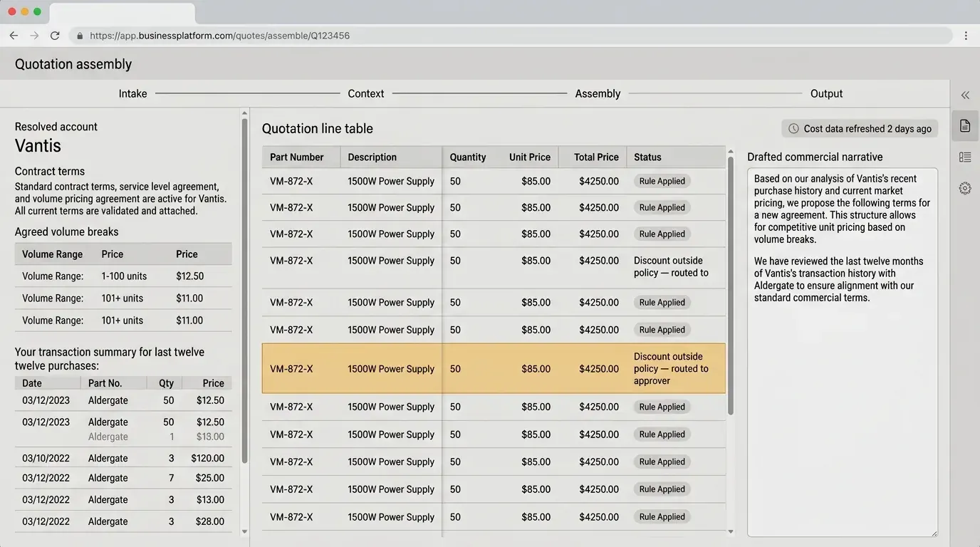Click the Volume Range column header
Image resolution: width=980 pixels, height=547 pixels.
pyautogui.click(x=52, y=254)
